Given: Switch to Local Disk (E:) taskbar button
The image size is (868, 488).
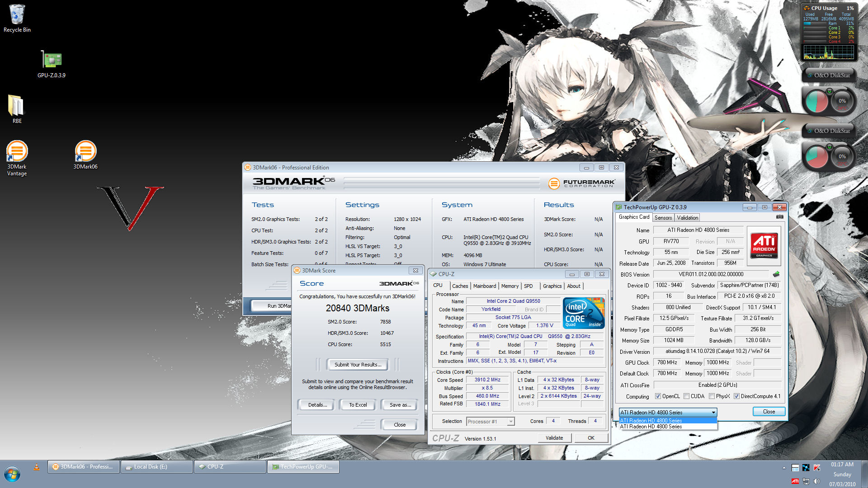Looking at the screenshot, I should (157, 467).
